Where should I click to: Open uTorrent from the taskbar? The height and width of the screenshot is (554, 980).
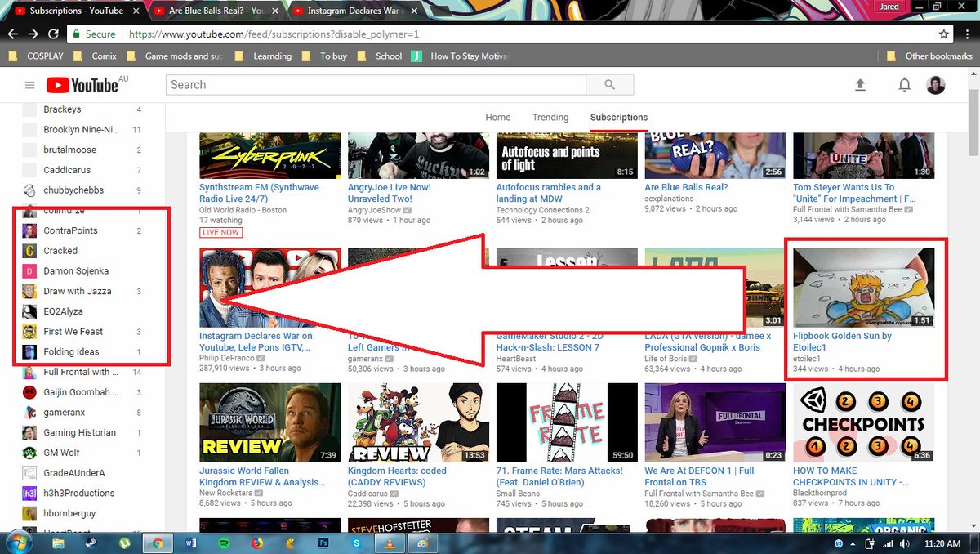coord(125,543)
